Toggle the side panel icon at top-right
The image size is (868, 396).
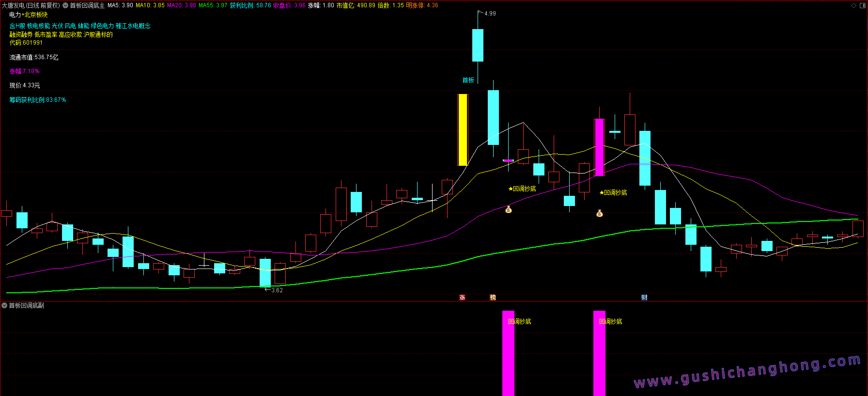(x=862, y=5)
